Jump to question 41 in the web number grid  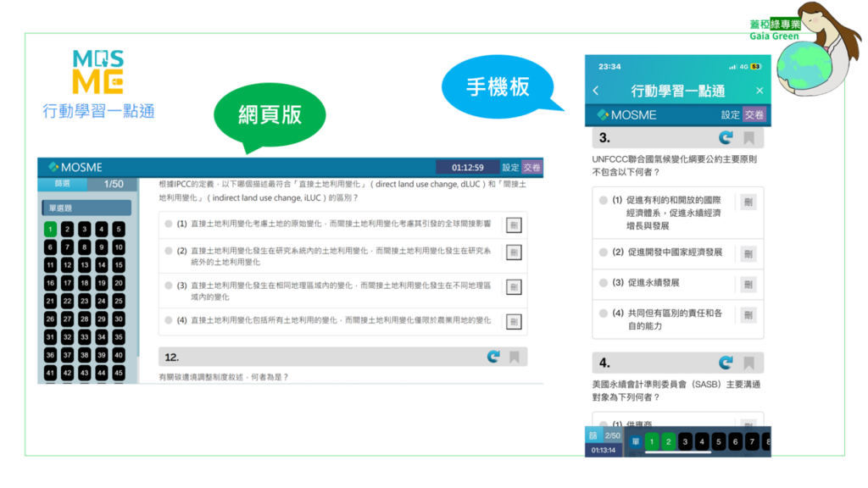[x=50, y=373]
